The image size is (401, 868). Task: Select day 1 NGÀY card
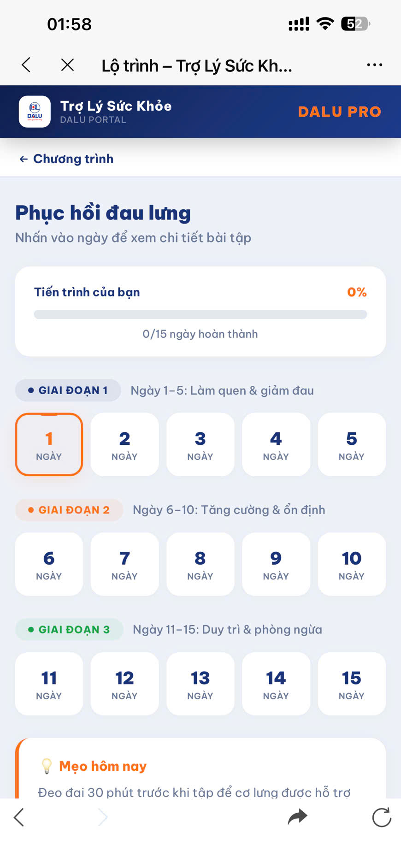[49, 444]
